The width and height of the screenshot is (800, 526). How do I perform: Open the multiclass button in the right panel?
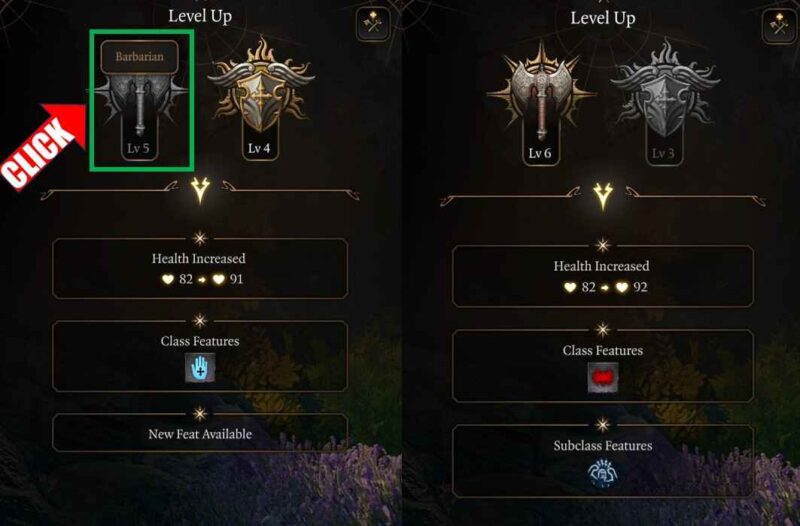779,26
